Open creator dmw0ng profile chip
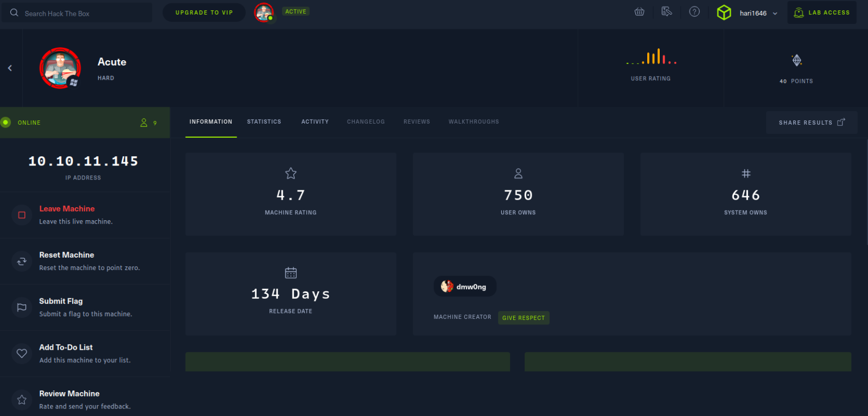 pyautogui.click(x=465, y=286)
